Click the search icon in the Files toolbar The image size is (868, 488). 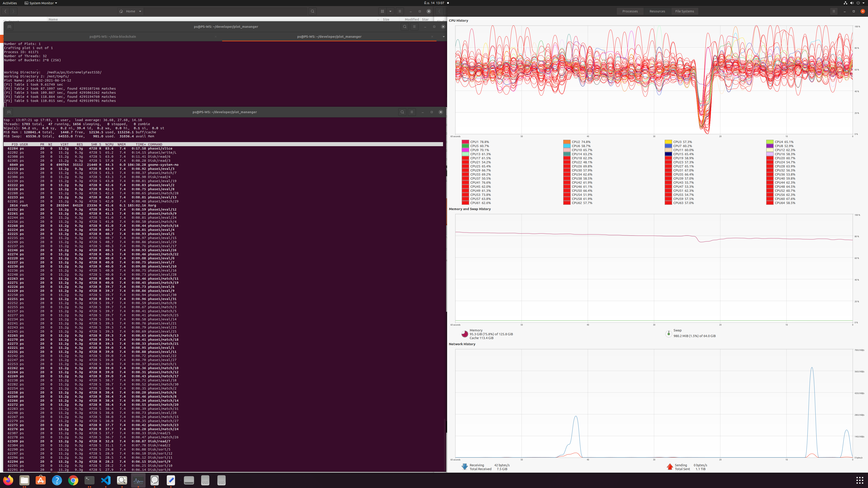coord(312,11)
